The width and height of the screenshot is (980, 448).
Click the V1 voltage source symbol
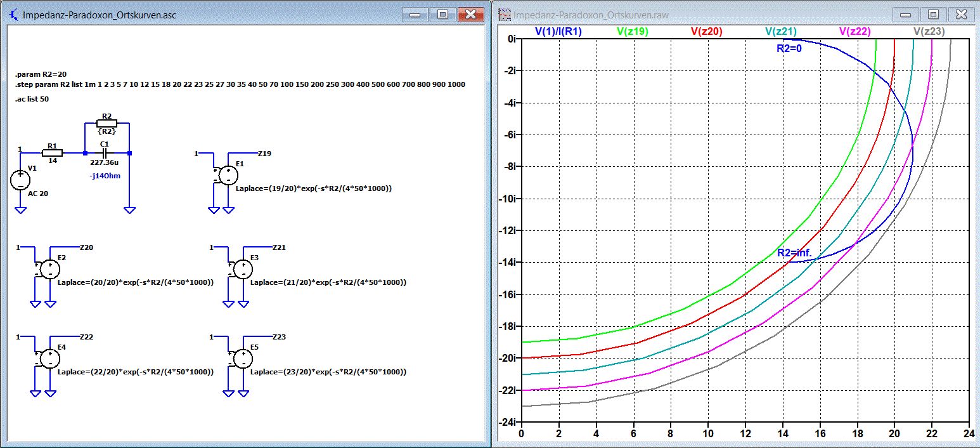click(20, 180)
